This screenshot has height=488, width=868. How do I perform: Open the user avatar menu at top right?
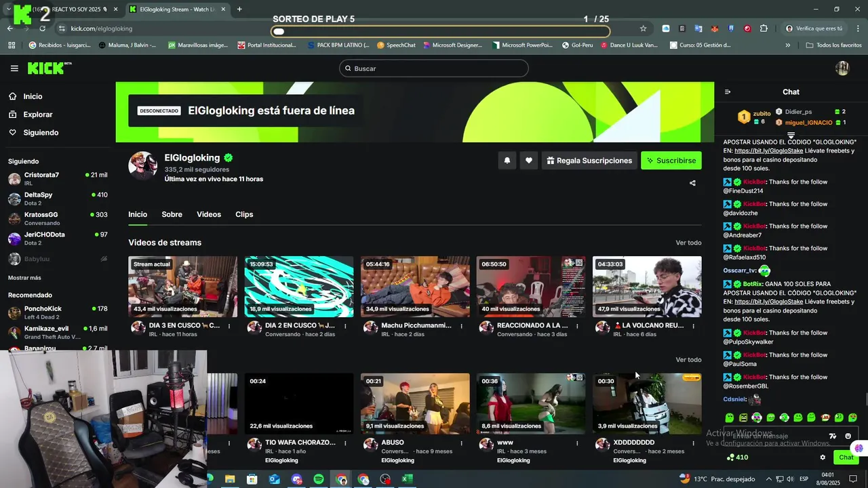point(842,68)
